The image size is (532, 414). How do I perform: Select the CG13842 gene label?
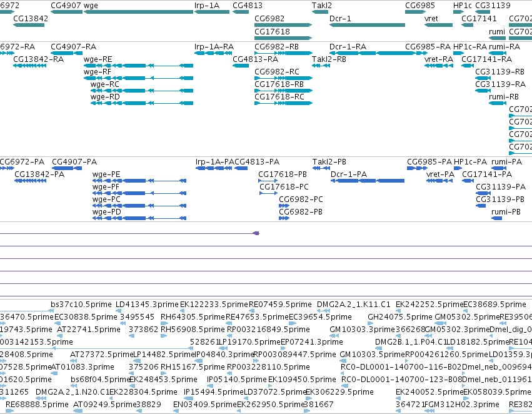[x=31, y=19]
